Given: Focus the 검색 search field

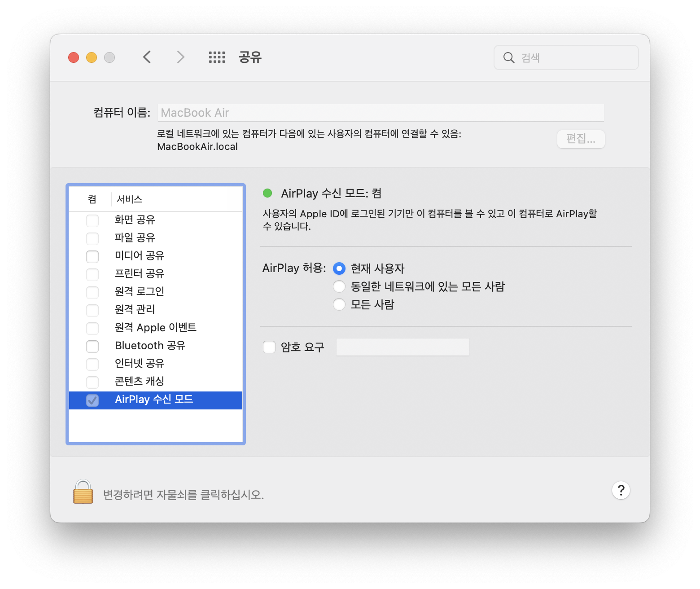Looking at the screenshot, I should [x=566, y=57].
